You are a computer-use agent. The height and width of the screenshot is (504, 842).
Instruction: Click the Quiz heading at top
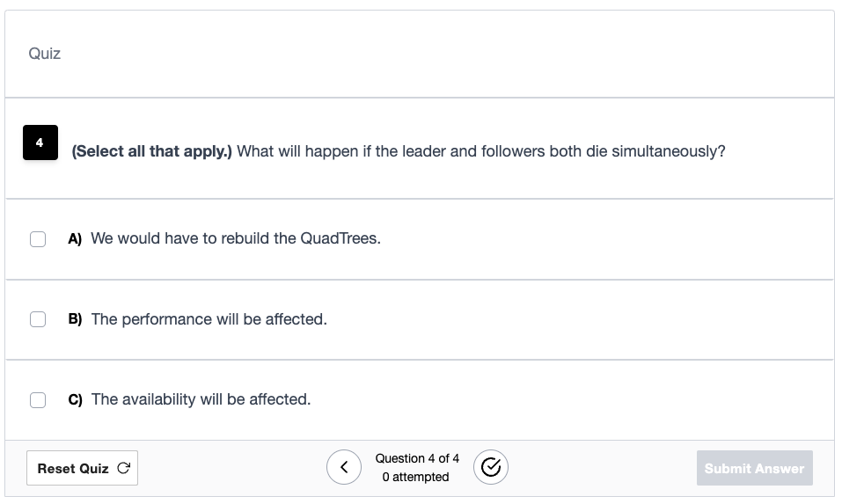point(45,54)
